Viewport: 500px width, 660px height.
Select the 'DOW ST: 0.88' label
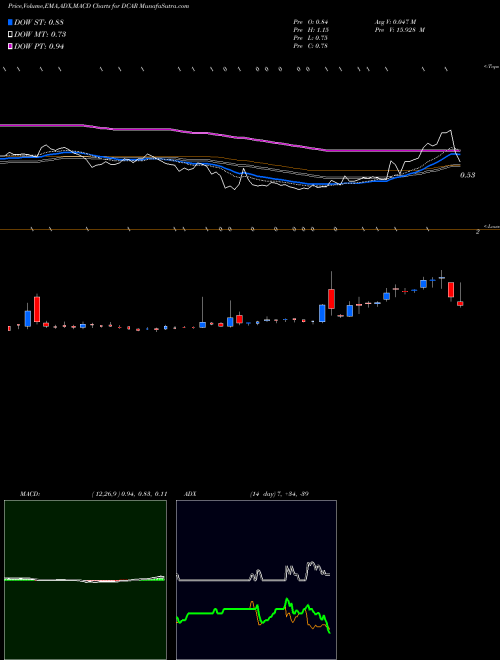(x=39, y=22)
